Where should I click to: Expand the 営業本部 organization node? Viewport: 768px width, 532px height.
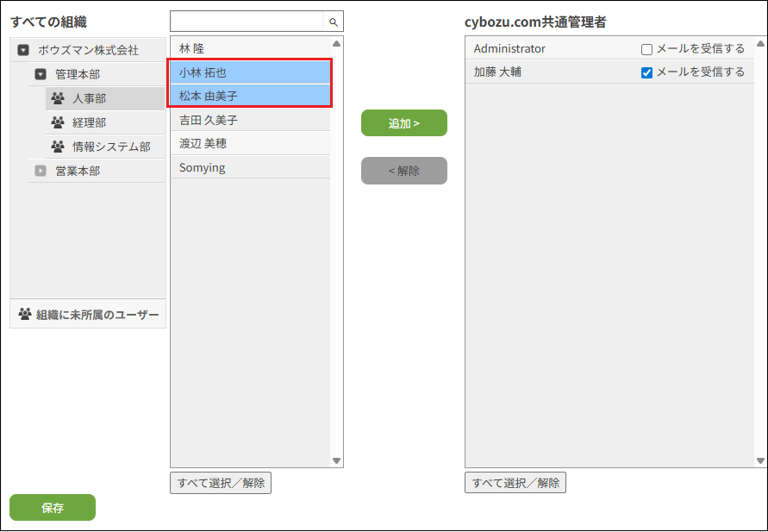click(41, 171)
